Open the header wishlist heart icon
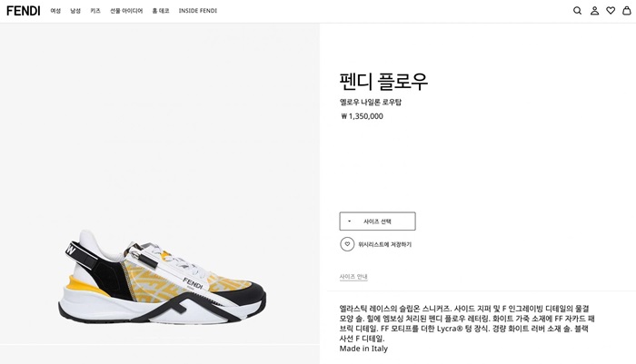The height and width of the screenshot is (364, 636). pyautogui.click(x=611, y=11)
